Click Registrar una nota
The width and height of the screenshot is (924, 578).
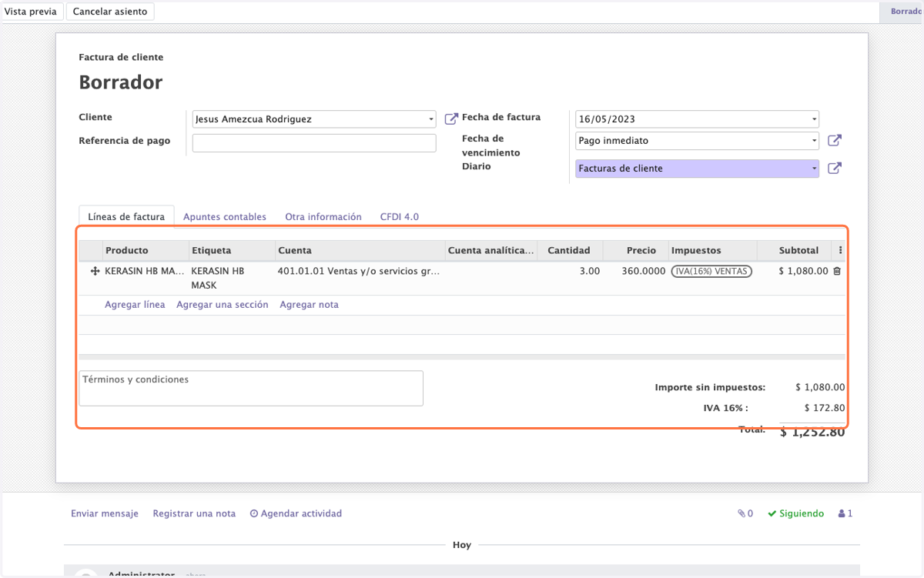(x=194, y=513)
